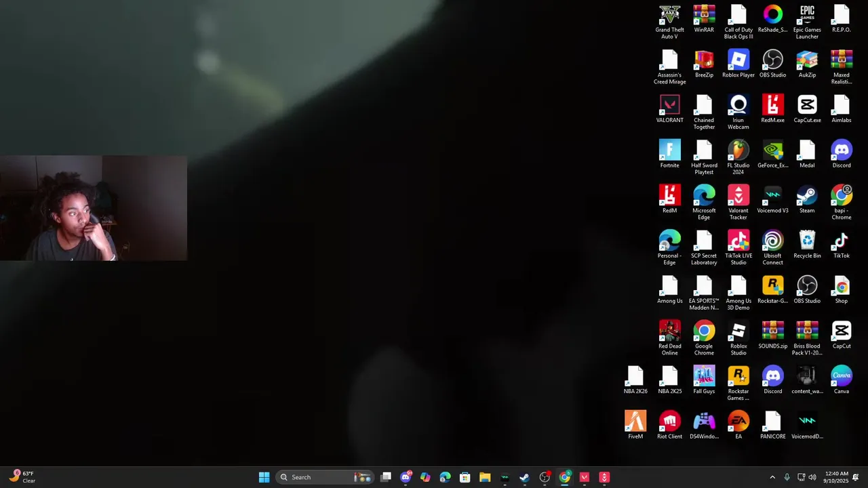Launch Fortnite from the desktop
Image resolution: width=868 pixels, height=488 pixels.
coord(669,155)
